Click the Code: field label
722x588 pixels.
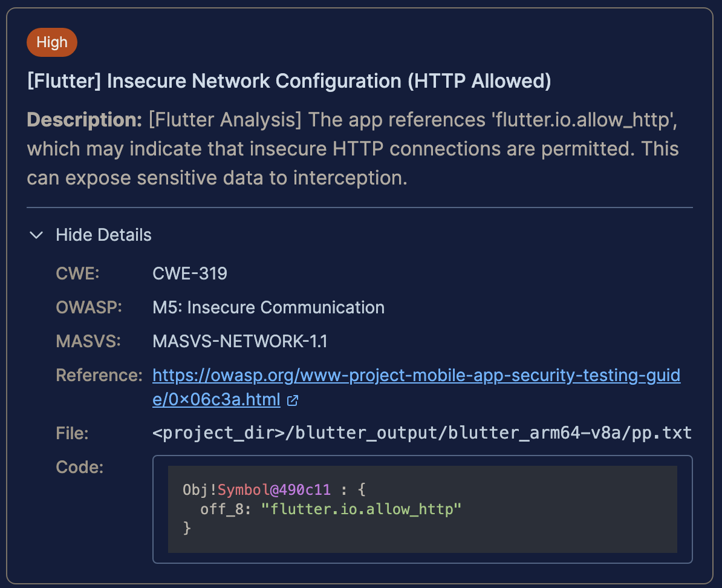point(80,467)
